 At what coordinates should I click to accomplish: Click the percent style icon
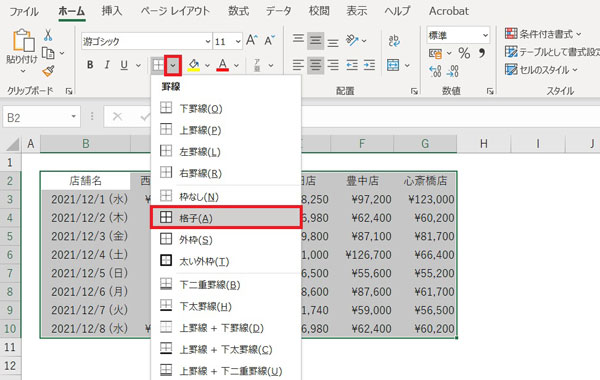pyautogui.click(x=464, y=53)
